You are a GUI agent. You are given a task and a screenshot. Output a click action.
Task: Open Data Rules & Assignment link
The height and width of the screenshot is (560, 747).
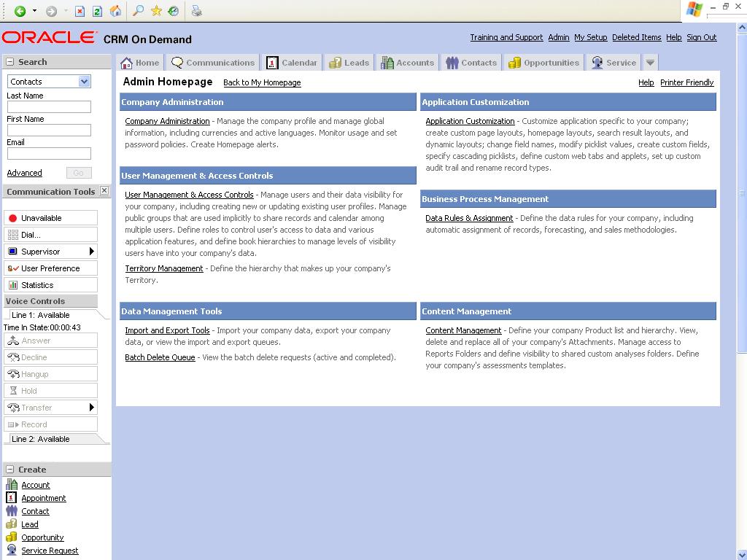coord(469,217)
